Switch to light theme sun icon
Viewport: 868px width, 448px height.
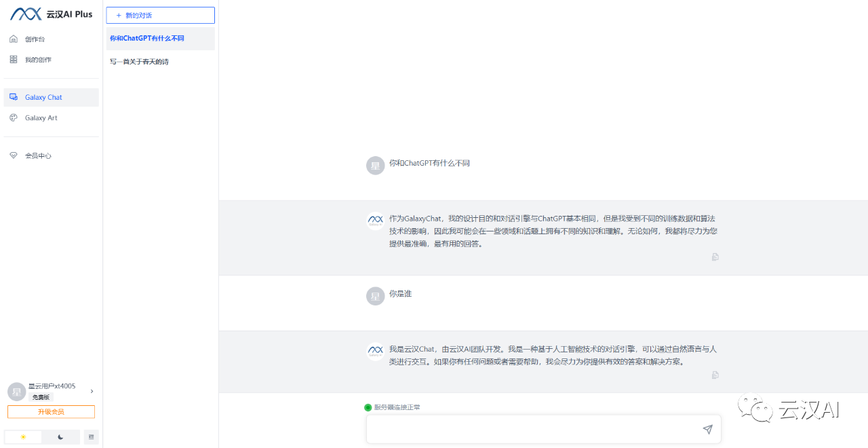coord(23,437)
